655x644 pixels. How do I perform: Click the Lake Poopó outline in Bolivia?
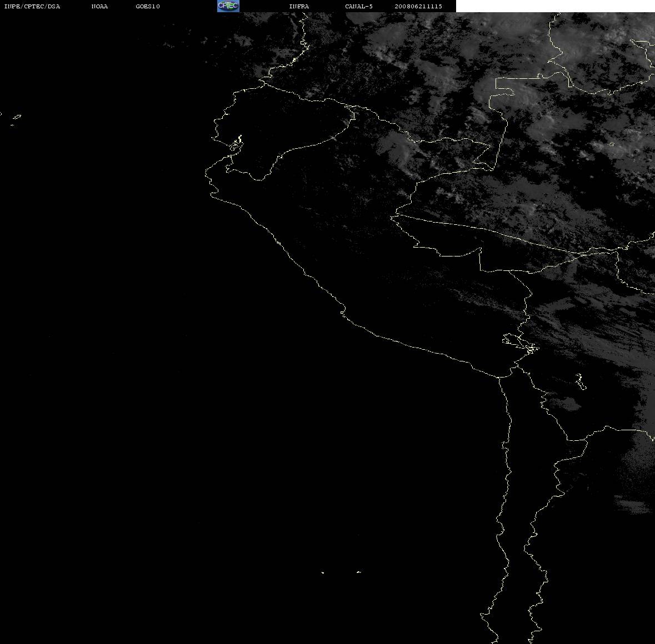(580, 381)
